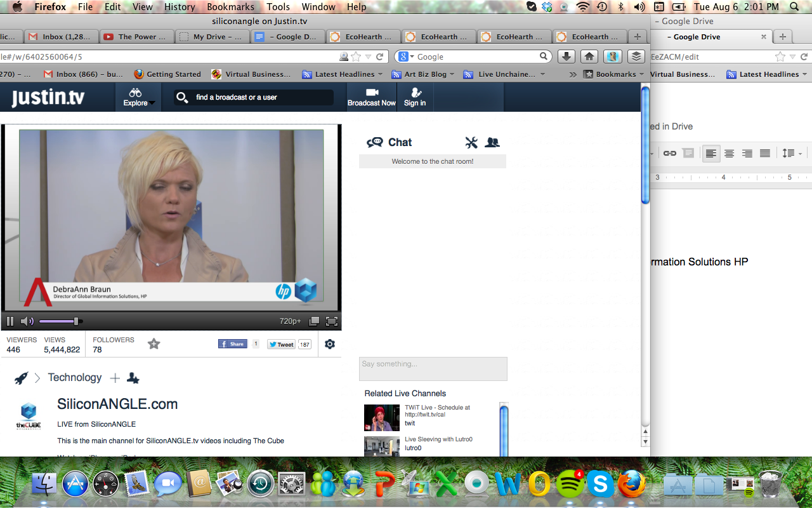812x508 pixels.
Task: Open Finder from the Dock
Action: [x=44, y=485]
